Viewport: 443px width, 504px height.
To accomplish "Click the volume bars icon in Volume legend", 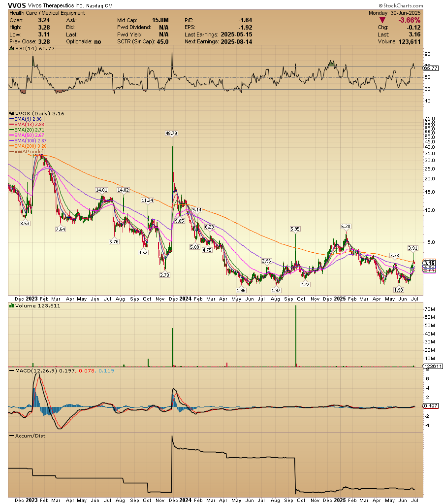I will pos(11,305).
